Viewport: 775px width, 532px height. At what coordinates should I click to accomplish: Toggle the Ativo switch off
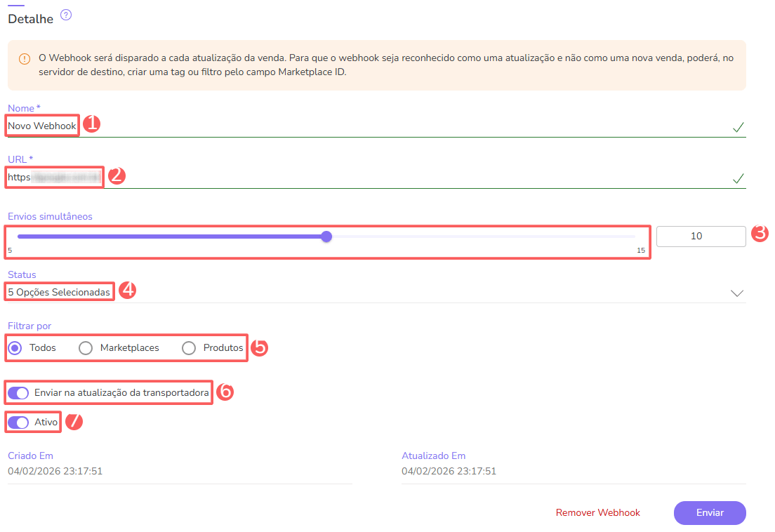(18, 422)
